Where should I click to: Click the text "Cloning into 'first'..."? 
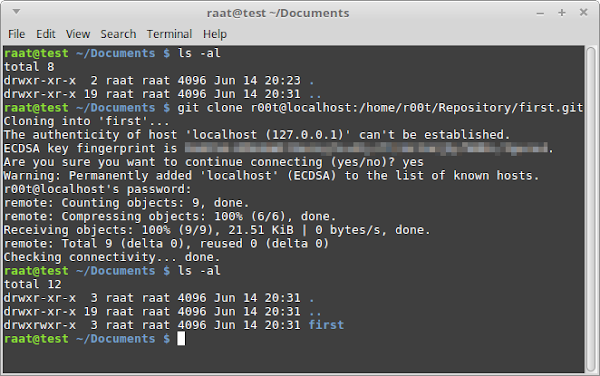[x=86, y=121]
